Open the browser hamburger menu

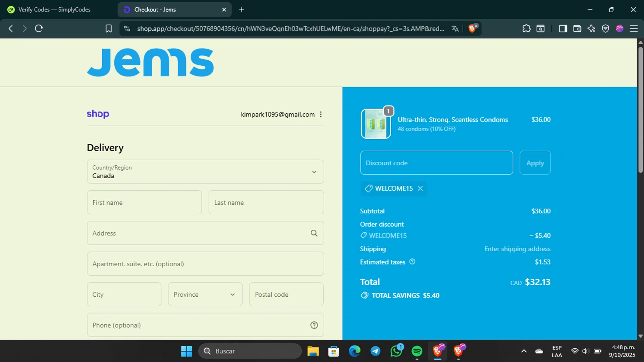click(x=634, y=28)
